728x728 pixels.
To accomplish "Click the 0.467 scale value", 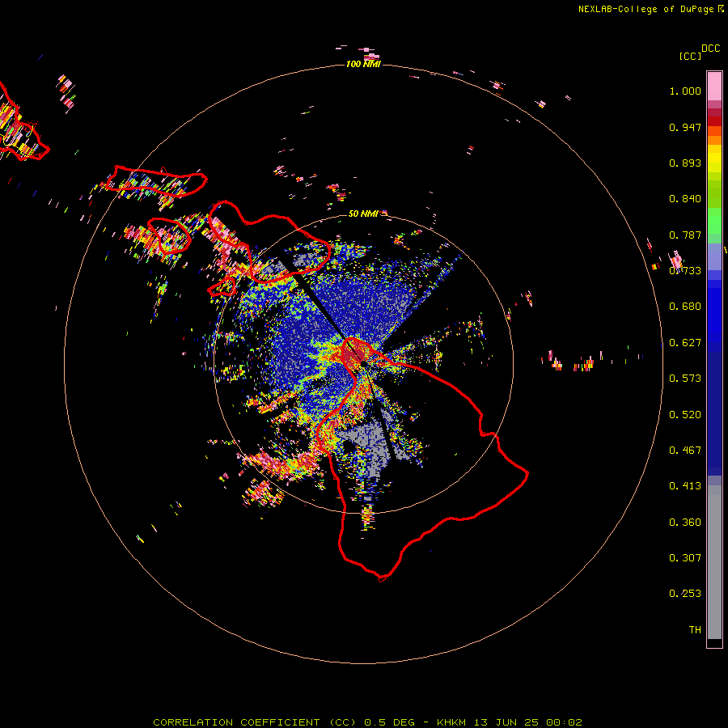I will pyautogui.click(x=685, y=451).
